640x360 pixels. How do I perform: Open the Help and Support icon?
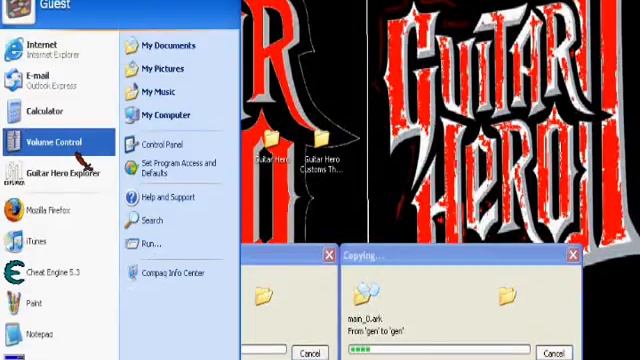[x=131, y=198]
